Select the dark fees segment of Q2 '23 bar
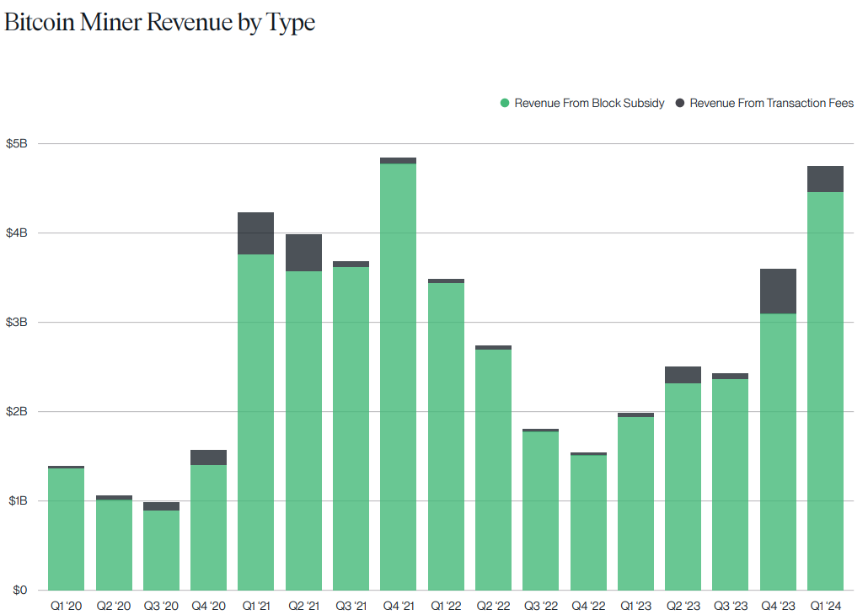The height and width of the screenshot is (615, 868). point(683,375)
